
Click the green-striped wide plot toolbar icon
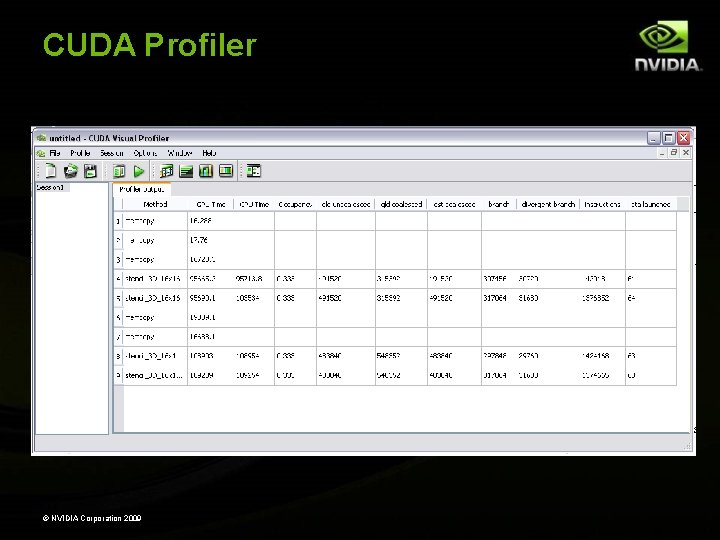tap(225, 171)
